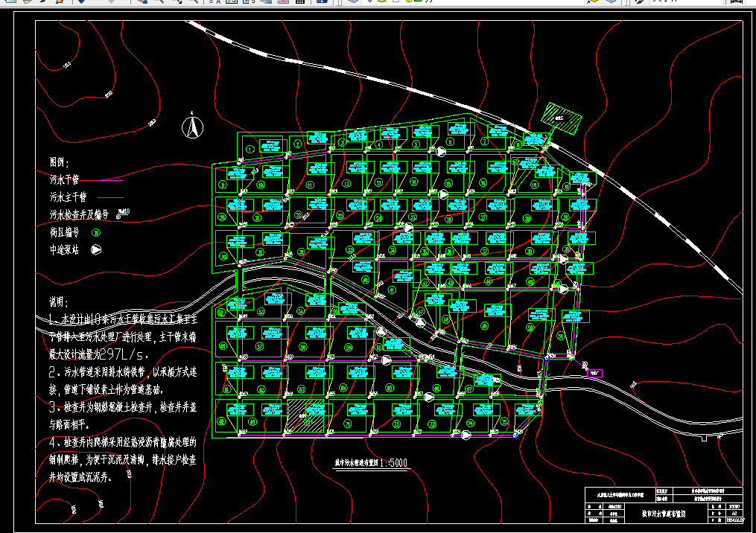Click block number ⑯ circle
Image resolution: width=756 pixels, height=533 pixels.
(483, 182)
